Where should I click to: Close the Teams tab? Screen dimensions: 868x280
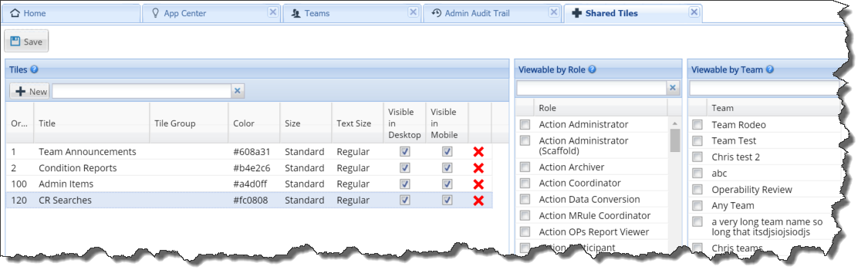coord(414,12)
